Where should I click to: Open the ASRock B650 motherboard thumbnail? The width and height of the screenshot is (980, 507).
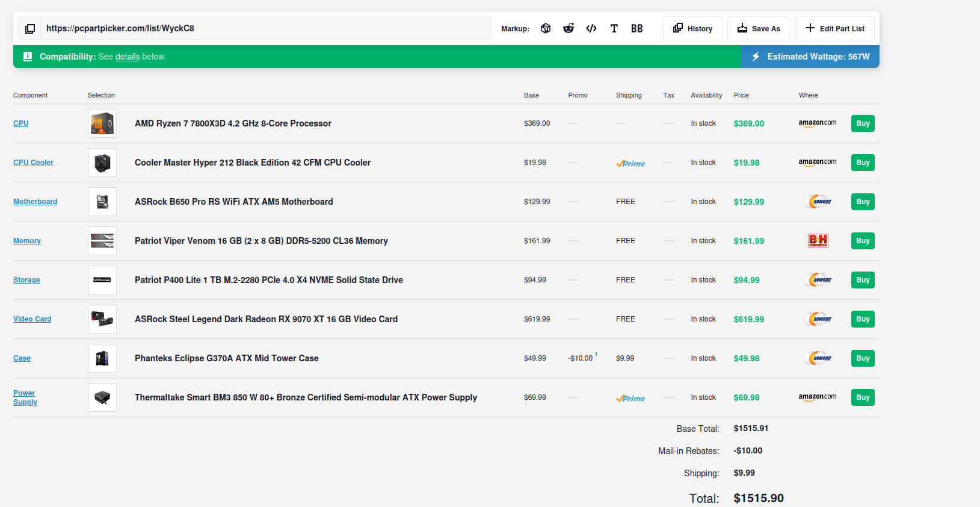(102, 202)
